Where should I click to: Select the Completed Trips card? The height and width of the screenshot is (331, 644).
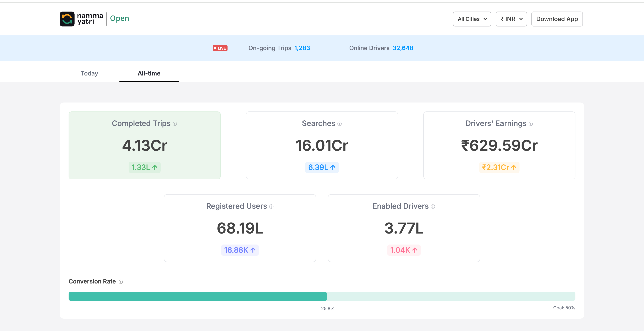(x=144, y=145)
